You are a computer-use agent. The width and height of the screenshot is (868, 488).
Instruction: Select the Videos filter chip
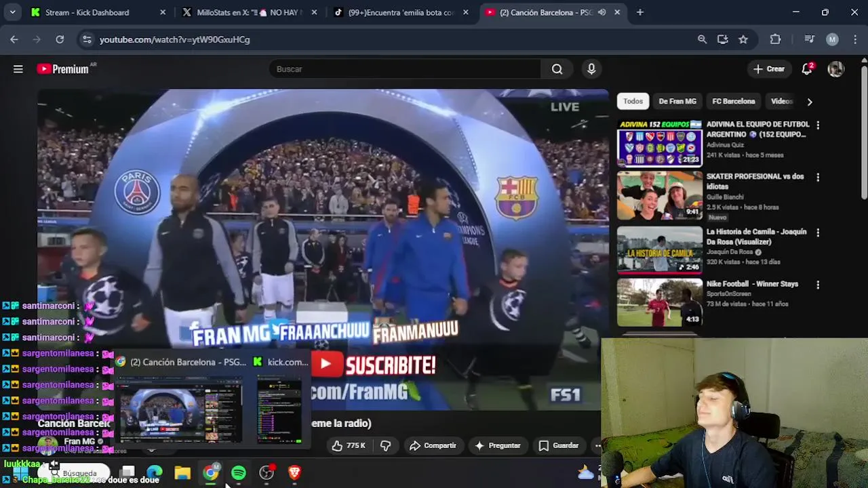(x=782, y=101)
